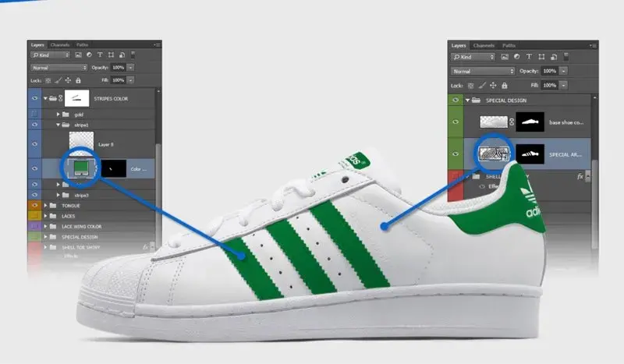624x364 pixels.
Task: Enable smart object filter in left Layers panel
Action: pyautogui.click(x=122, y=55)
